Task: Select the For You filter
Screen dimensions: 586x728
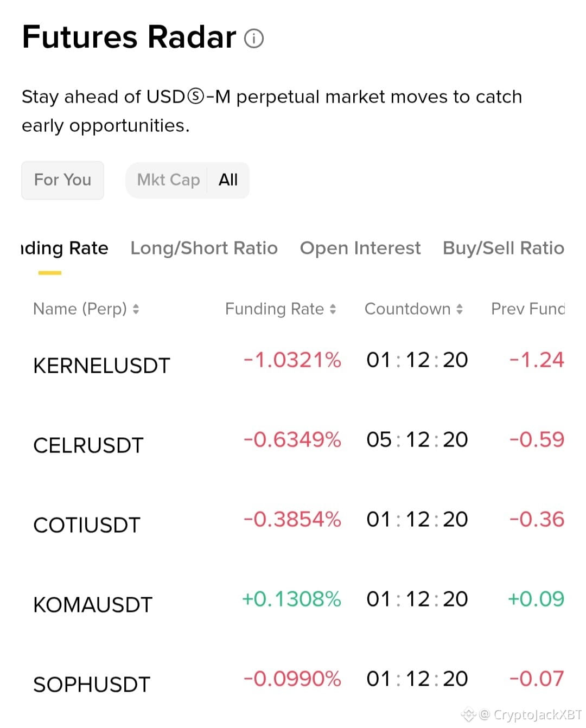Action: (x=62, y=180)
